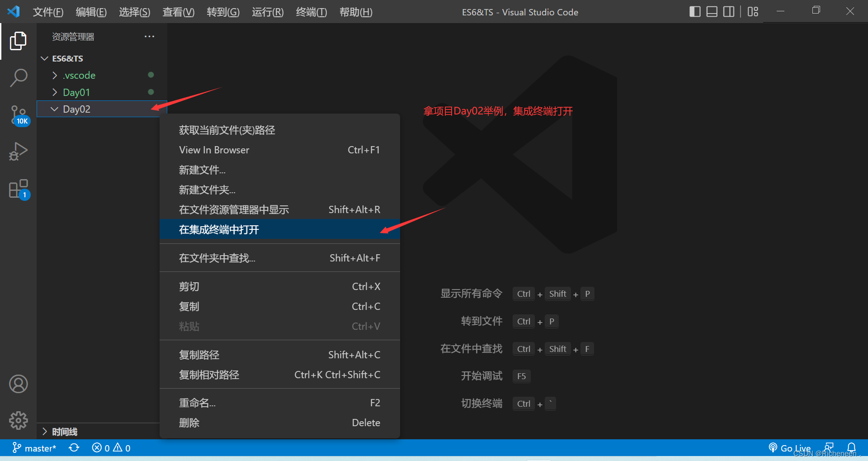The width and height of the screenshot is (868, 461).
Task: Select 复制相对路径 from context menu
Action: point(280,375)
